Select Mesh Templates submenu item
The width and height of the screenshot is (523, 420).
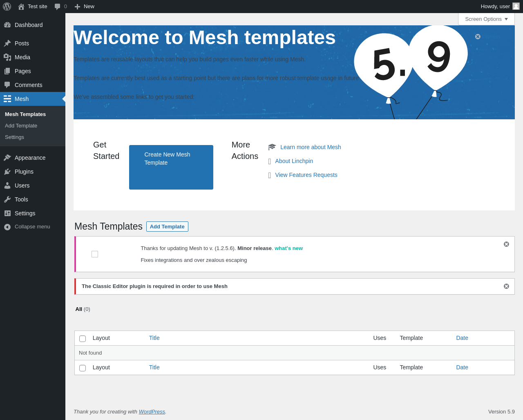point(25,114)
